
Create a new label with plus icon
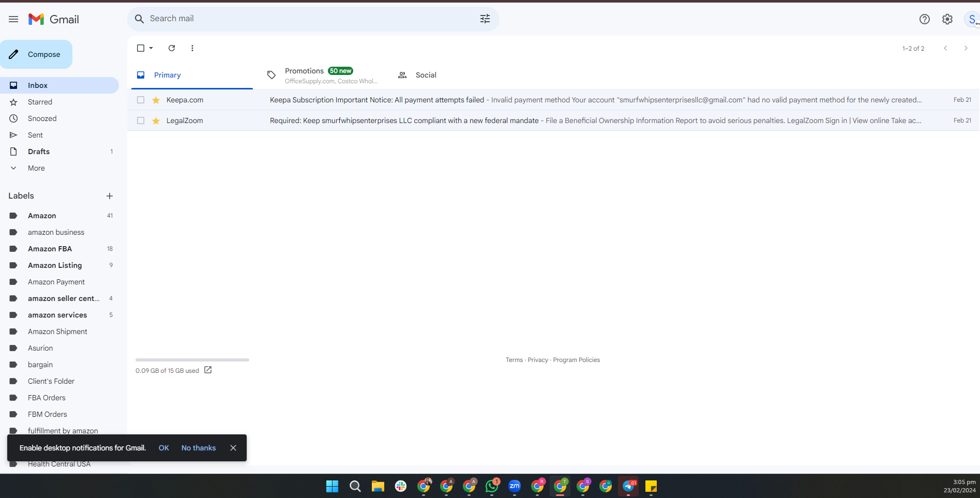[110, 196]
